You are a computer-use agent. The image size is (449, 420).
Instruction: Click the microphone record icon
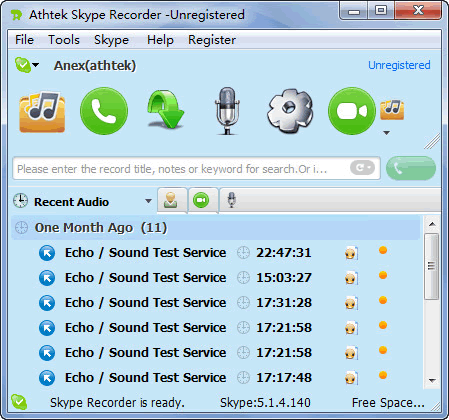pos(227,111)
